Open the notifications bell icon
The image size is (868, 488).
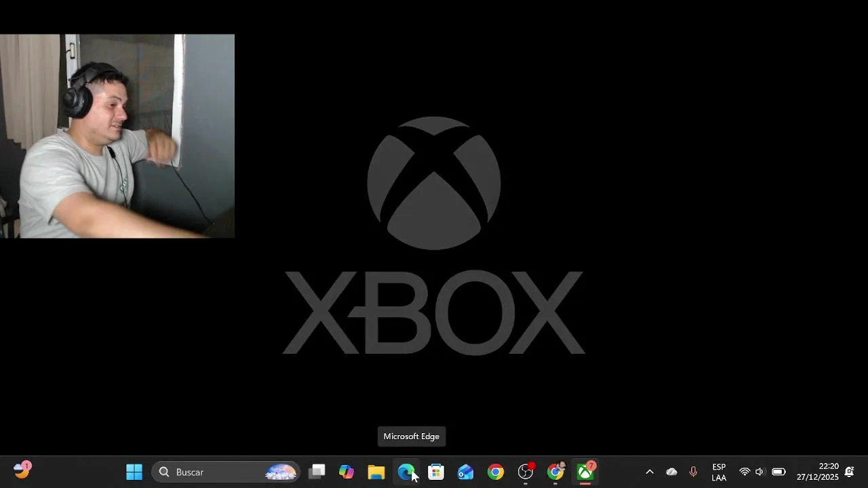pyautogui.click(x=849, y=472)
